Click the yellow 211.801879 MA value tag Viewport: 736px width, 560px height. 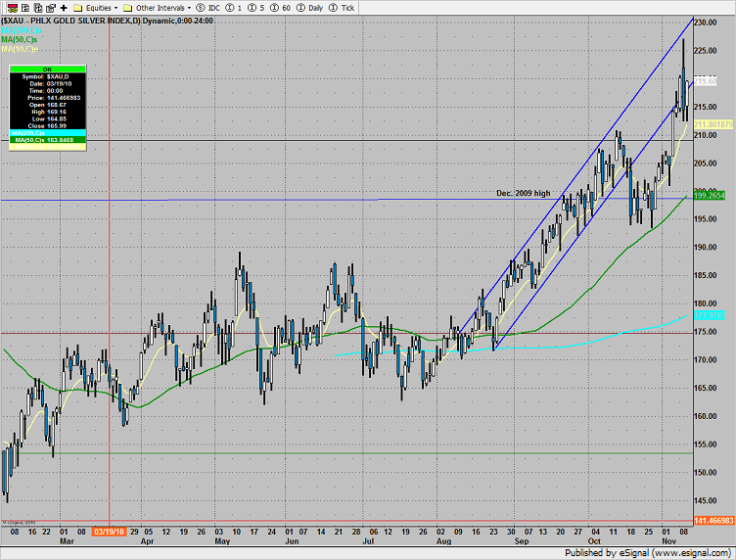click(x=713, y=124)
